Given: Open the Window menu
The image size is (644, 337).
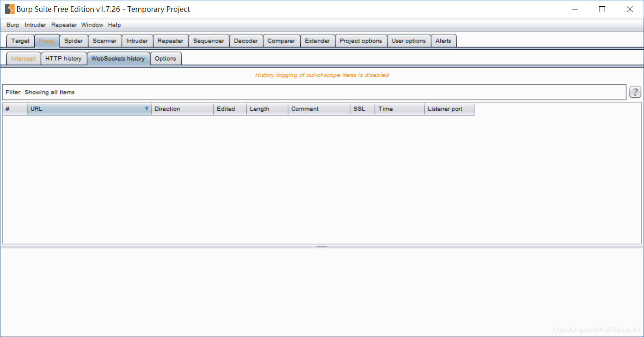Looking at the screenshot, I should [92, 25].
